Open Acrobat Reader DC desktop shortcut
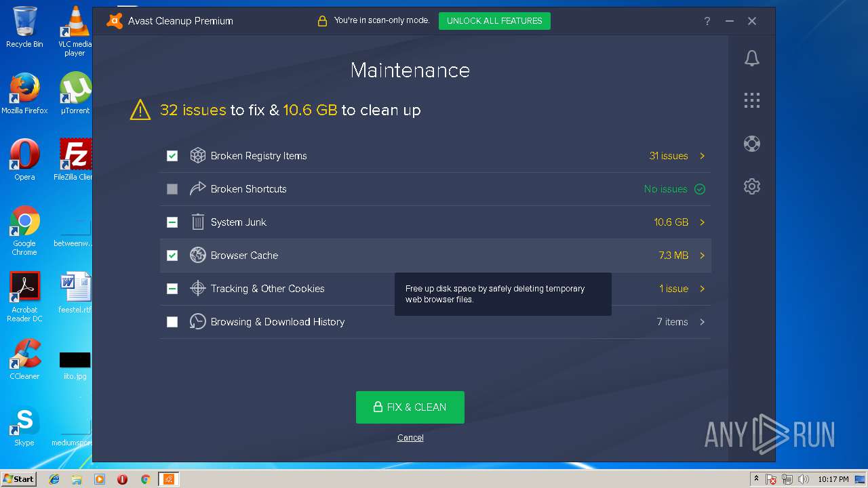This screenshot has height=488, width=868. pos(24,297)
